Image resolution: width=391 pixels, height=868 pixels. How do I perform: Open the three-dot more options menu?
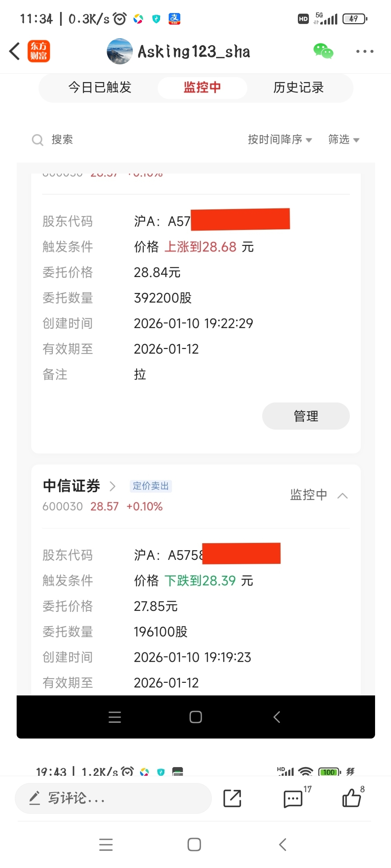(x=365, y=51)
